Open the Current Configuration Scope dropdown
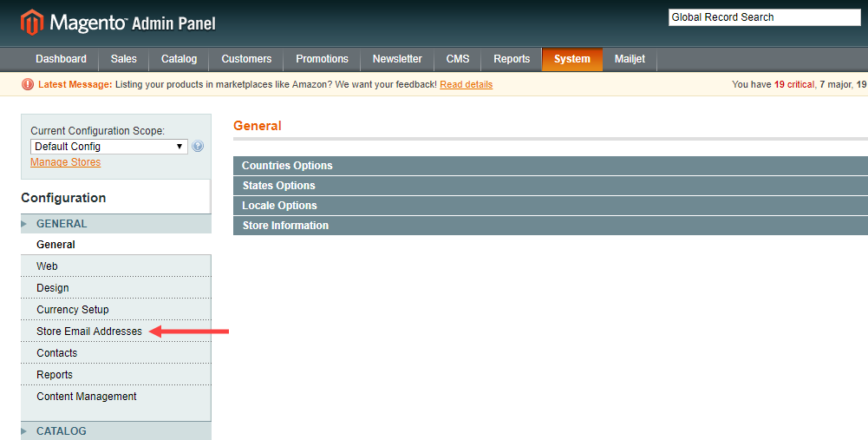Screen dimensions: 868x440 click(x=109, y=147)
